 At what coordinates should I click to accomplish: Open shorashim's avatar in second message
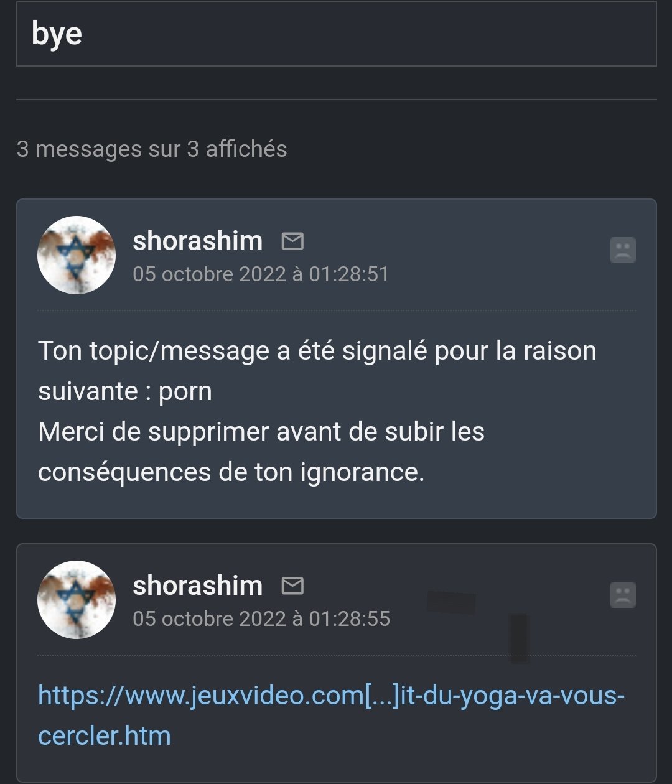(77, 600)
